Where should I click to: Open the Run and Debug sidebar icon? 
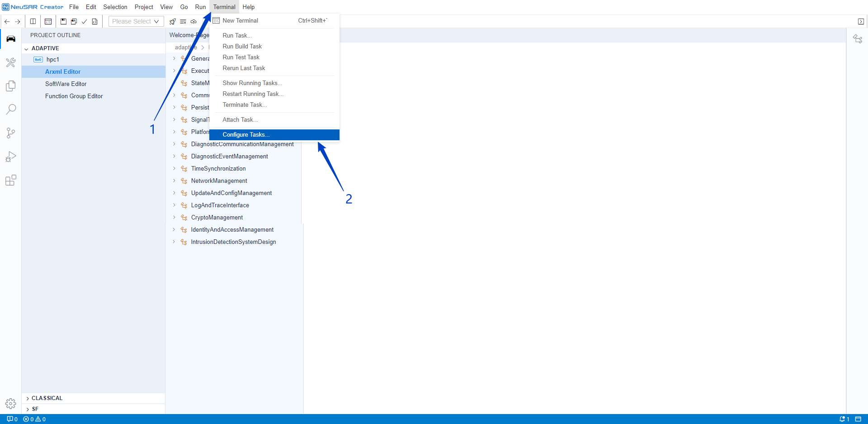[x=11, y=157]
